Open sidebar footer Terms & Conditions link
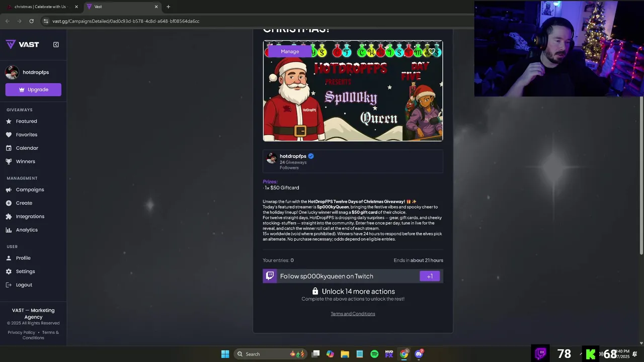The width and height of the screenshot is (644, 362). pos(41,335)
